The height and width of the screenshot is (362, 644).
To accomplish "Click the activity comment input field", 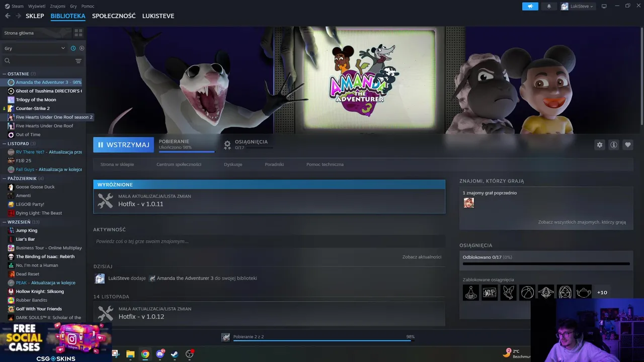I will (269, 241).
